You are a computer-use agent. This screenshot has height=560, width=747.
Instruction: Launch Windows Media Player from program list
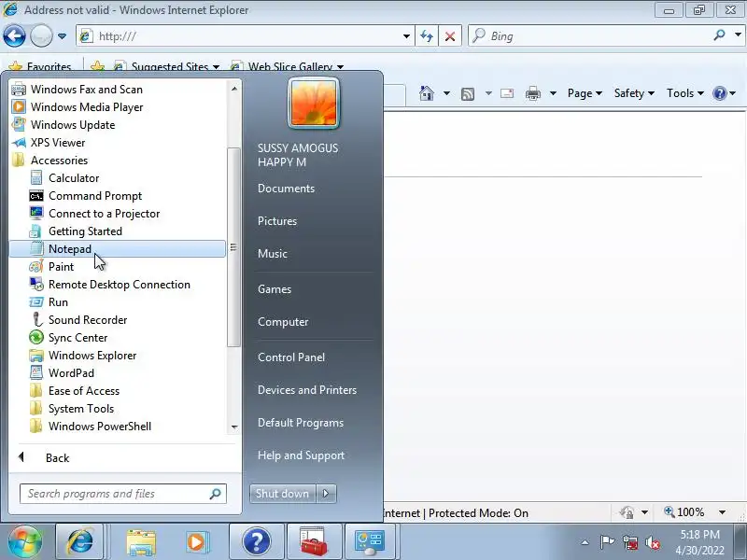(78, 107)
